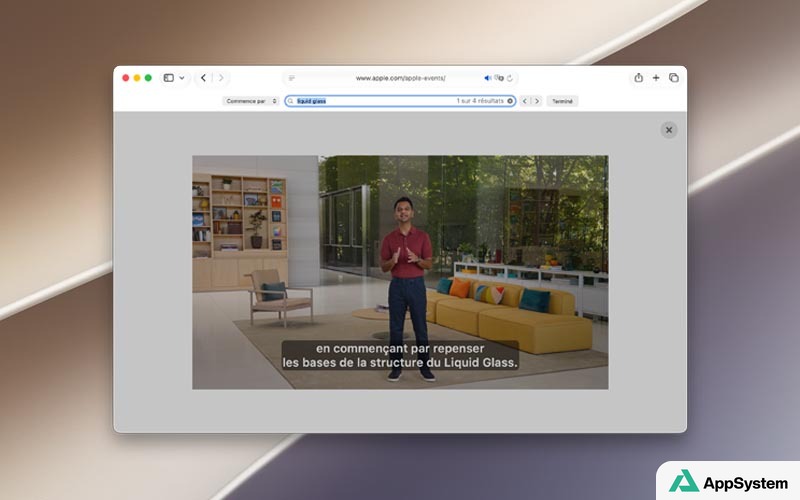Go forward to the next page
The height and width of the screenshot is (500, 800).
pos(221,78)
